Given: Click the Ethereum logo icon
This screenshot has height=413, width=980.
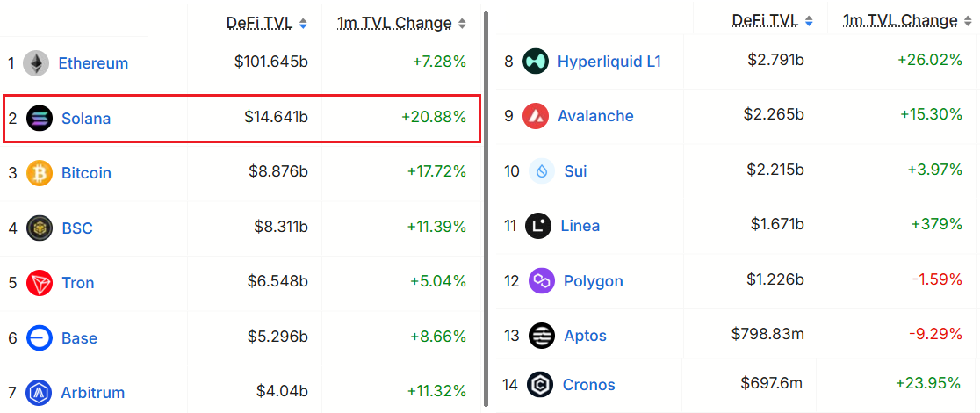Looking at the screenshot, I should (x=36, y=63).
